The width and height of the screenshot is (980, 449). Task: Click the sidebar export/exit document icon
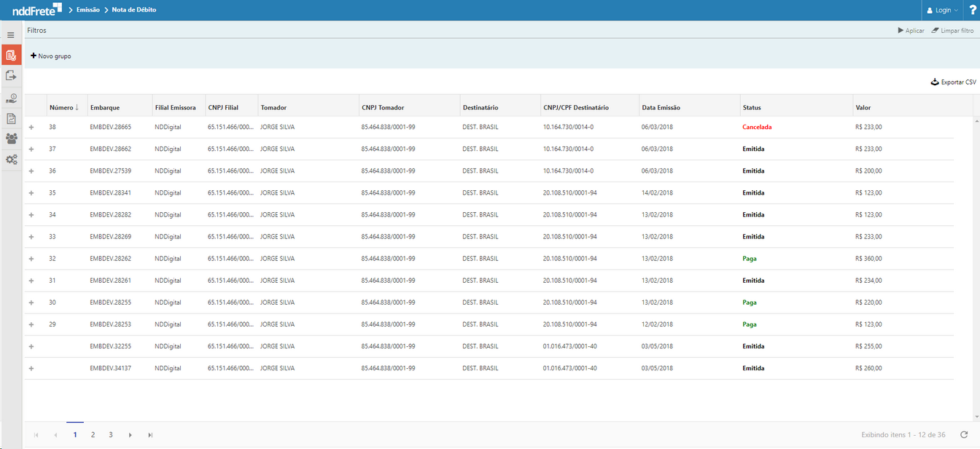point(11,75)
